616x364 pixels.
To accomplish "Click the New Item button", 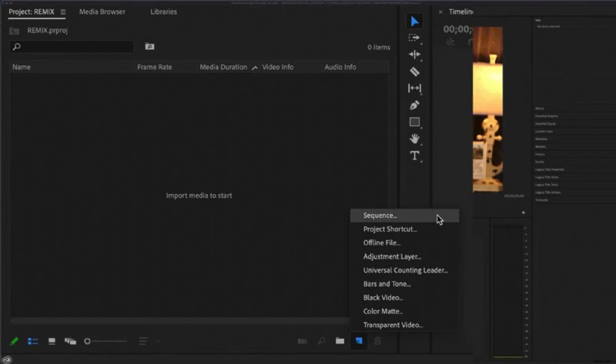I will click(358, 341).
